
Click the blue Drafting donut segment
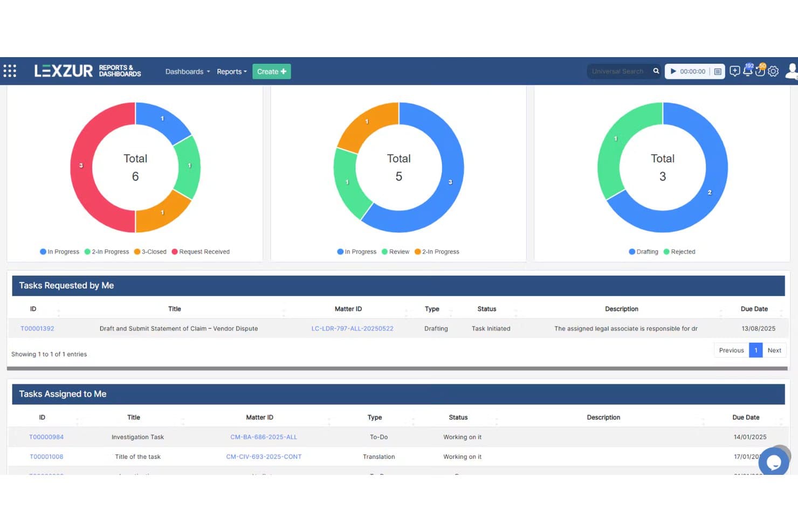click(710, 192)
